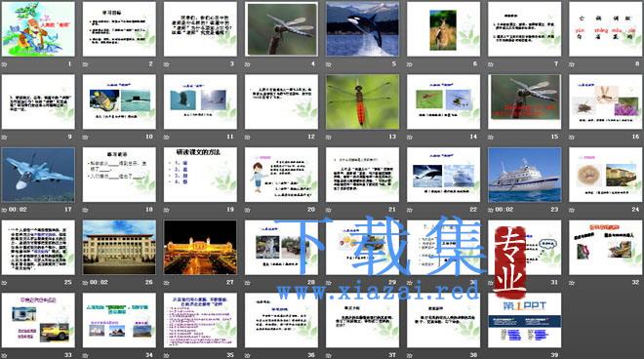Click the star icon beside the slide 17 timing
This screenshot has height=359, width=644.
(4, 210)
